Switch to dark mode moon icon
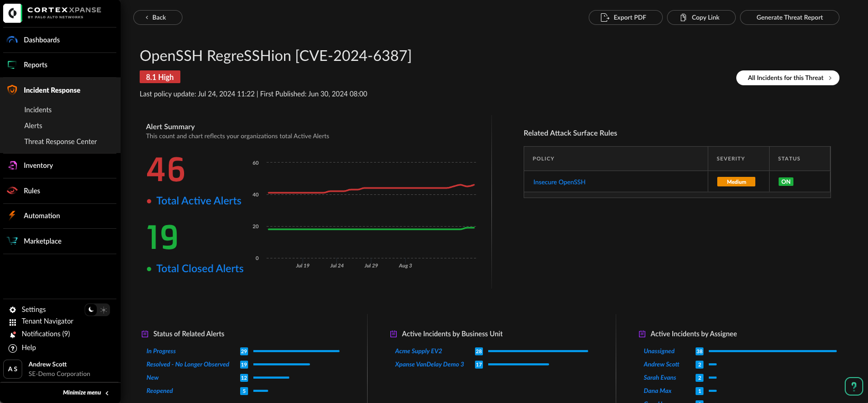This screenshot has height=403, width=868. (x=92, y=310)
